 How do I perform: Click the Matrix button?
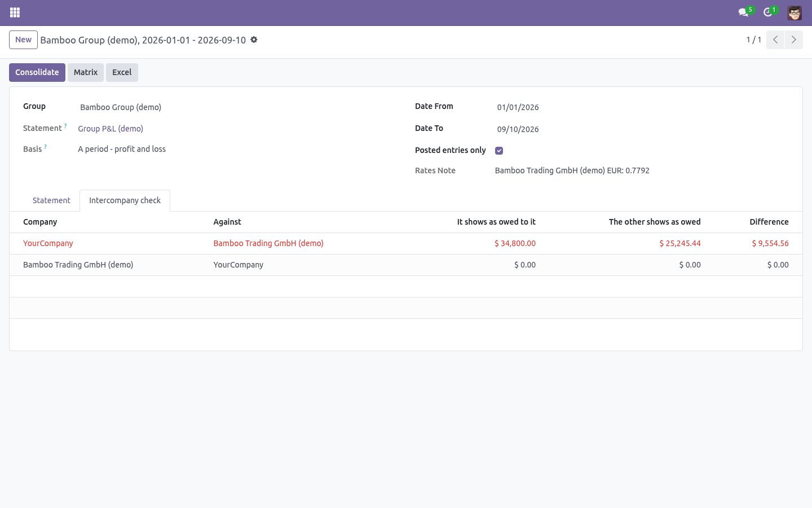(86, 72)
